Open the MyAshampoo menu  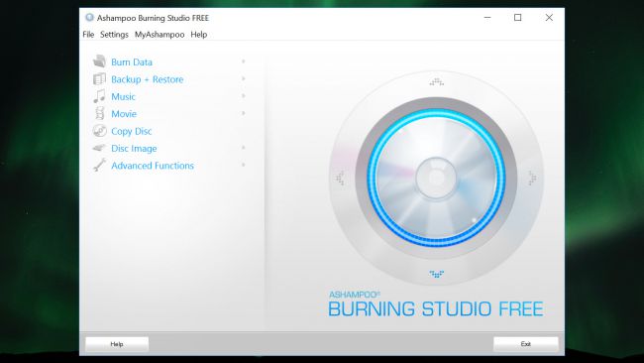pos(160,35)
